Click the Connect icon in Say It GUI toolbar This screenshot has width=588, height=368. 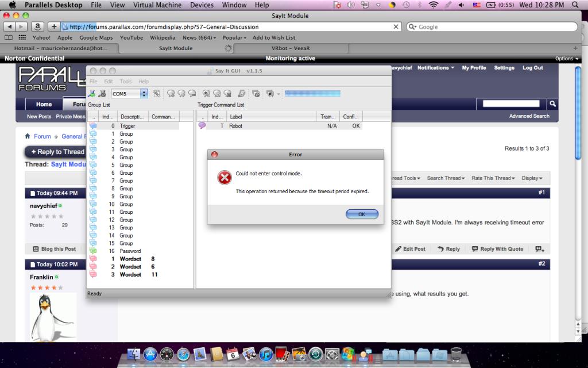point(91,94)
